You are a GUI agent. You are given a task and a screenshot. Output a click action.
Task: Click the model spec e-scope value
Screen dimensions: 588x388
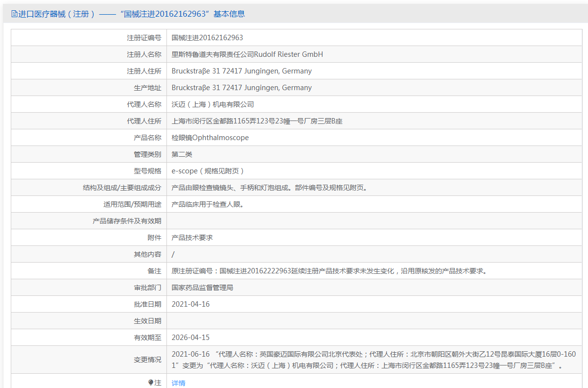pyautogui.click(x=208, y=171)
